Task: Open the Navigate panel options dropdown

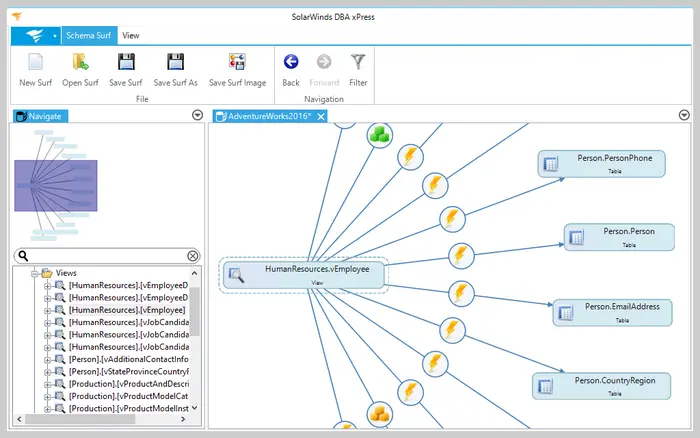Action: point(197,116)
